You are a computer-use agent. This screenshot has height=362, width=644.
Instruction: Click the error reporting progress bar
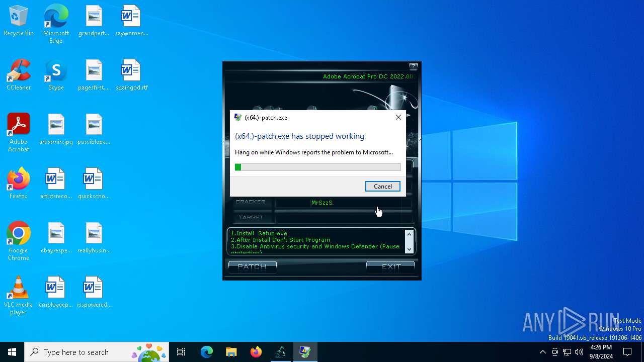pyautogui.click(x=318, y=167)
